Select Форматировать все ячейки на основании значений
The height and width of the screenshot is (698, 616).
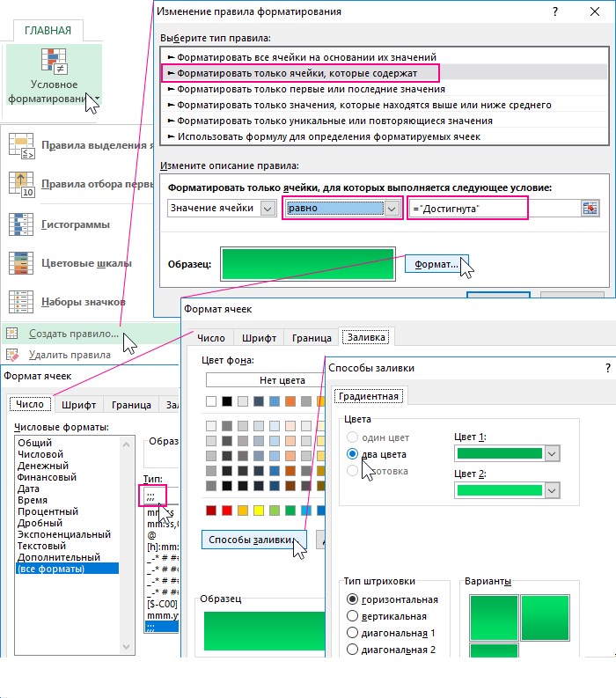coord(385,57)
